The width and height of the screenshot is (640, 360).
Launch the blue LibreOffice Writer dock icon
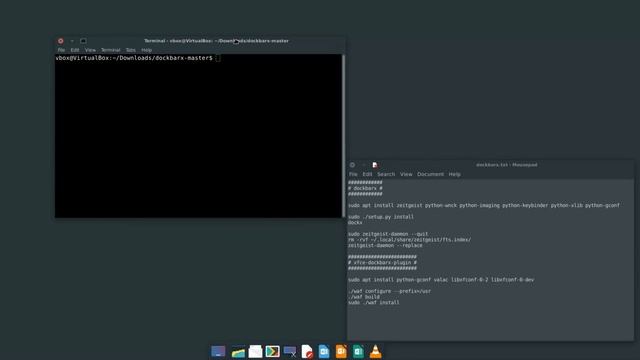324,351
